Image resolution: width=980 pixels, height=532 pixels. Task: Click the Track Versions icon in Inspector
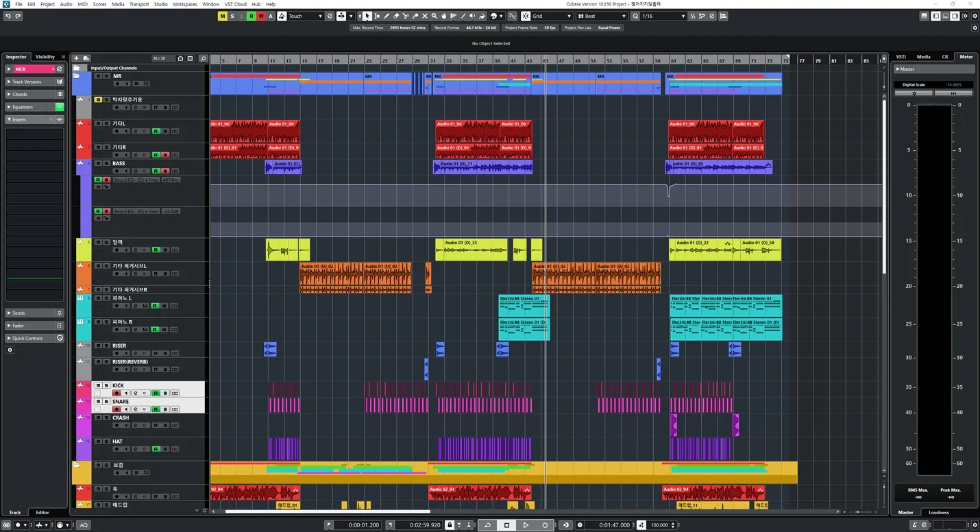point(60,82)
